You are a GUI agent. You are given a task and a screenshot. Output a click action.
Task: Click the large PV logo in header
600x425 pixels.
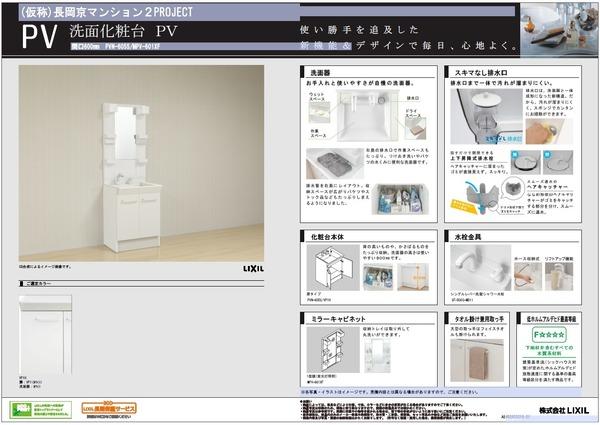click(40, 37)
